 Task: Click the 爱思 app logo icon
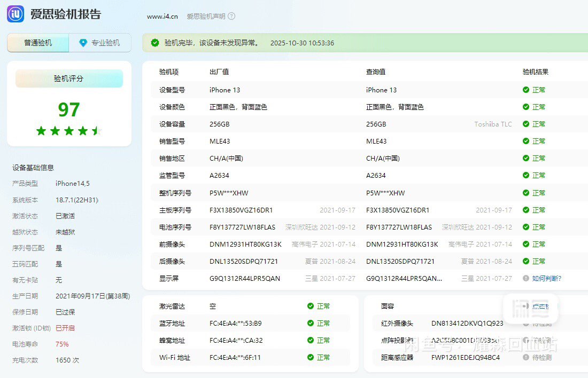pyautogui.click(x=16, y=14)
